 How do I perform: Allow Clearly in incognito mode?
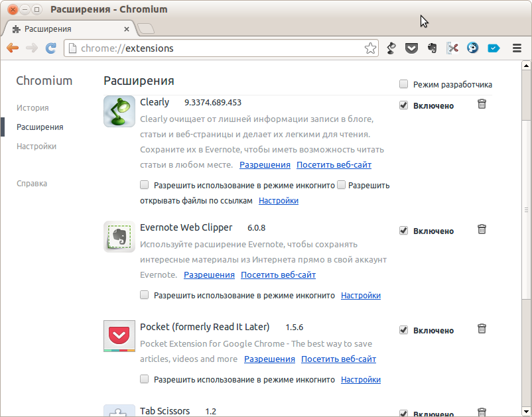144,185
